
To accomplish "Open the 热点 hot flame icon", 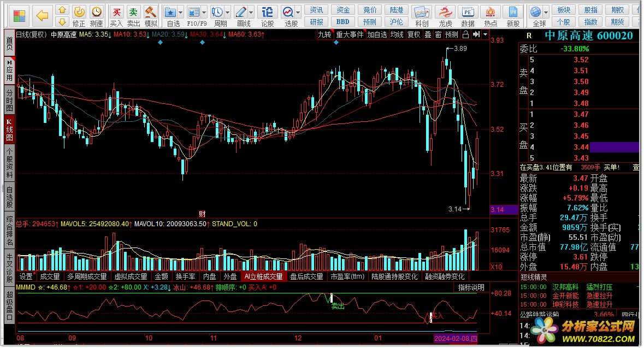I will 491,16.
